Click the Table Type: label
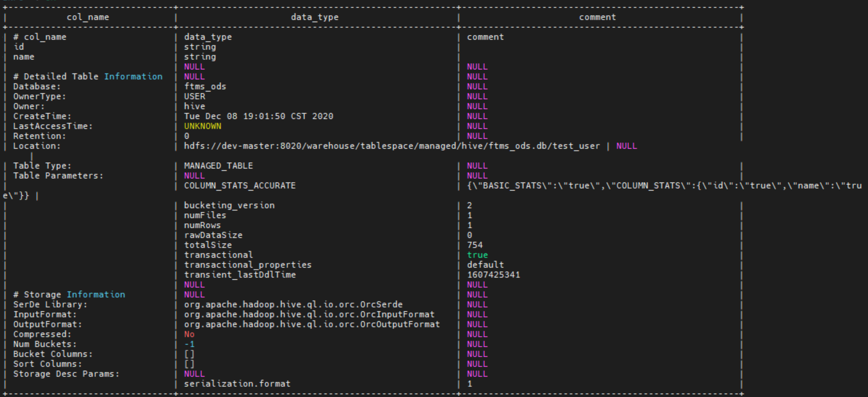Screen dimensions: 868x397 [42, 166]
